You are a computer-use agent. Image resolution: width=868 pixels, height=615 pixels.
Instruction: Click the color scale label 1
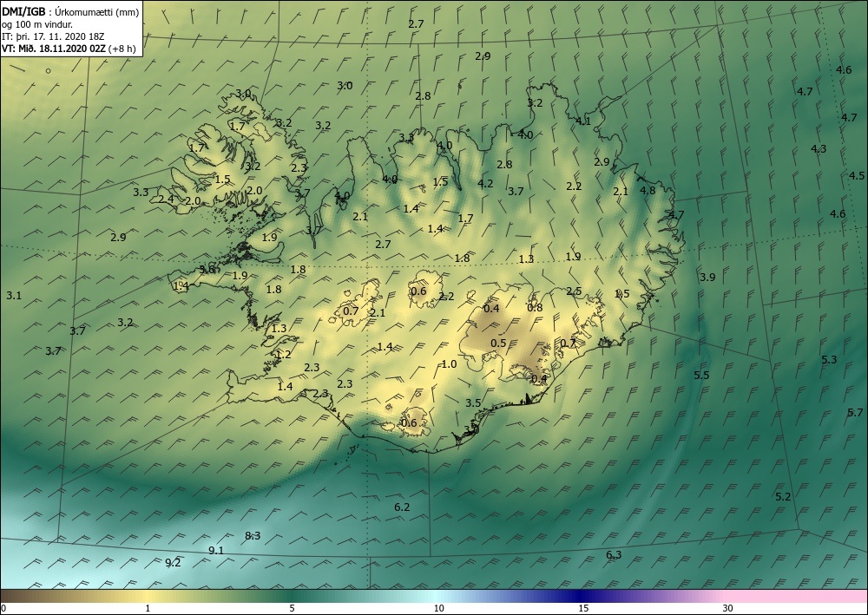[x=148, y=608]
